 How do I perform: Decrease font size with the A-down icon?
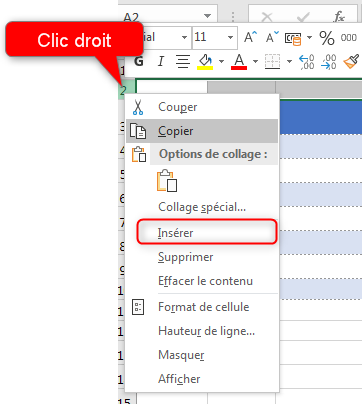click(272, 37)
